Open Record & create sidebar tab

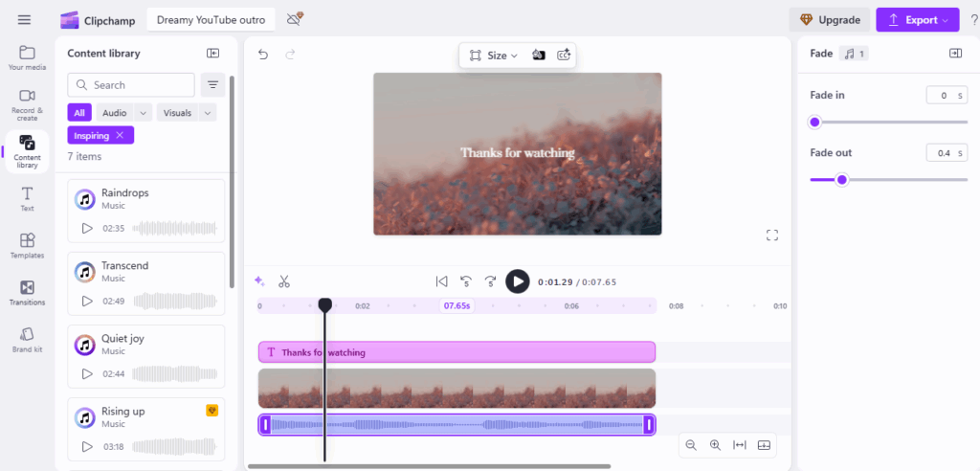[x=27, y=105]
